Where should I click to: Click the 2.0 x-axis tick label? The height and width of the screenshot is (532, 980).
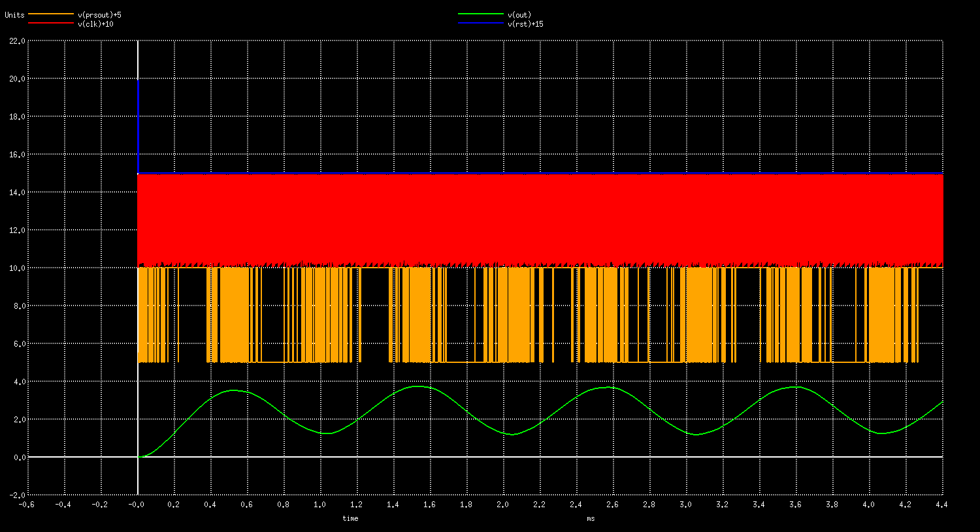(502, 504)
